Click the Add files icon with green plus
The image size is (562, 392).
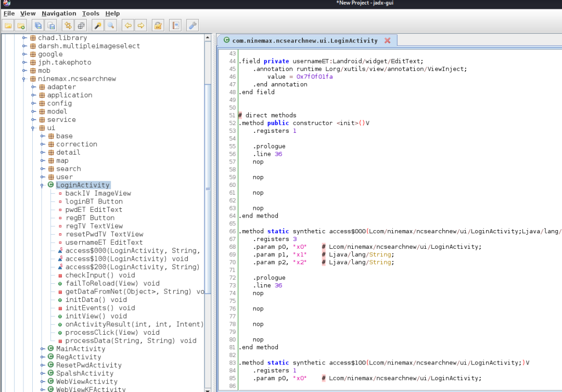pos(21,25)
